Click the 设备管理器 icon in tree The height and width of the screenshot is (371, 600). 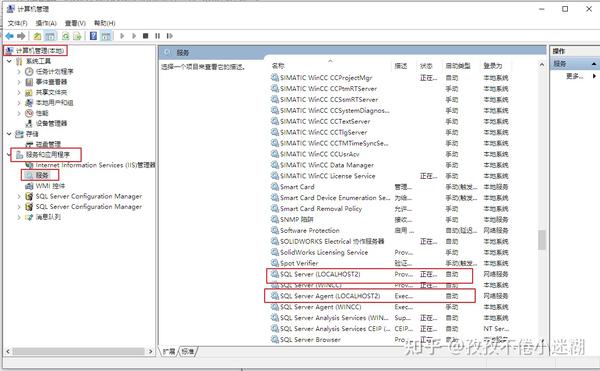pos(29,123)
